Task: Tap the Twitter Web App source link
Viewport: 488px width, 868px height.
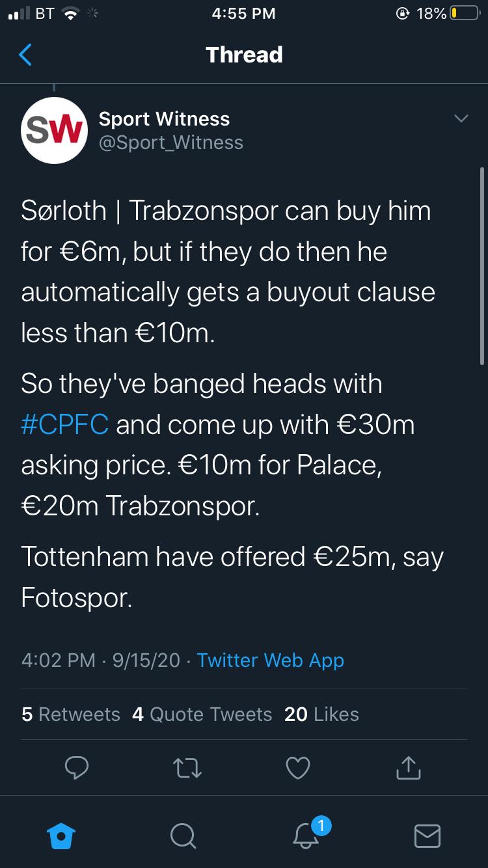Action: (270, 660)
